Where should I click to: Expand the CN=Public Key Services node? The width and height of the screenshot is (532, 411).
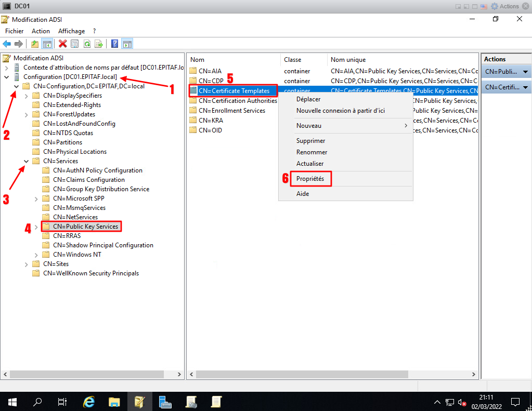click(x=36, y=227)
